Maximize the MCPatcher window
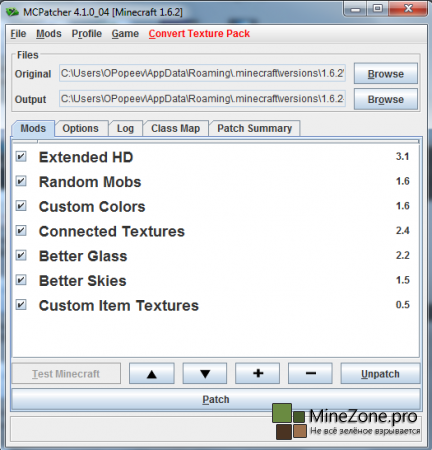The image size is (432, 450). point(377,9)
